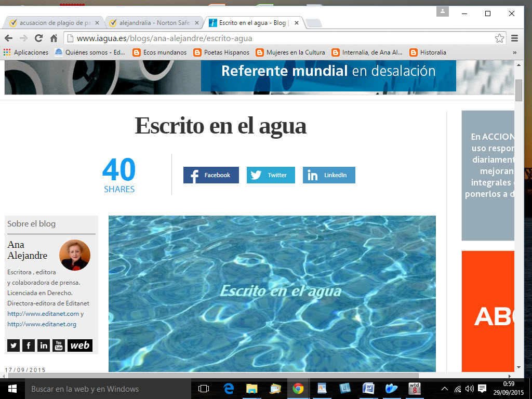Open the Internalia bookmark

click(x=367, y=52)
